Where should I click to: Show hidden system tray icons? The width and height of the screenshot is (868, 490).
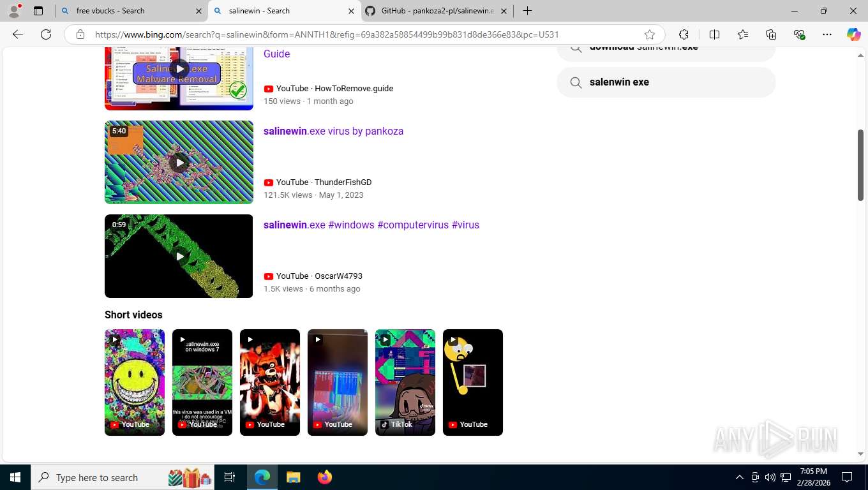pos(740,477)
